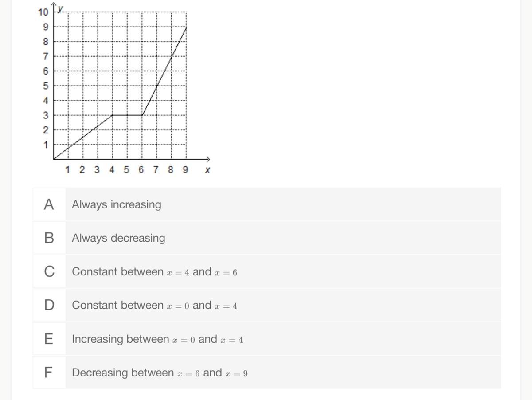The width and height of the screenshot is (532, 400).
Task: Click the 'Always decreasing' option text
Action: click(x=118, y=238)
